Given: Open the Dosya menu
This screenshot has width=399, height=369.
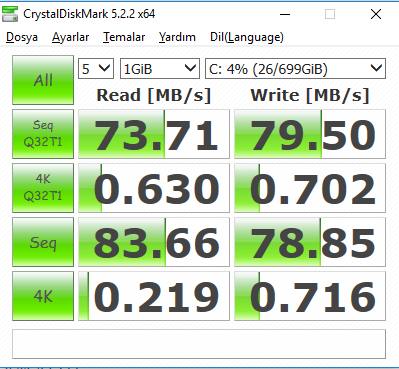Looking at the screenshot, I should click(x=22, y=37).
